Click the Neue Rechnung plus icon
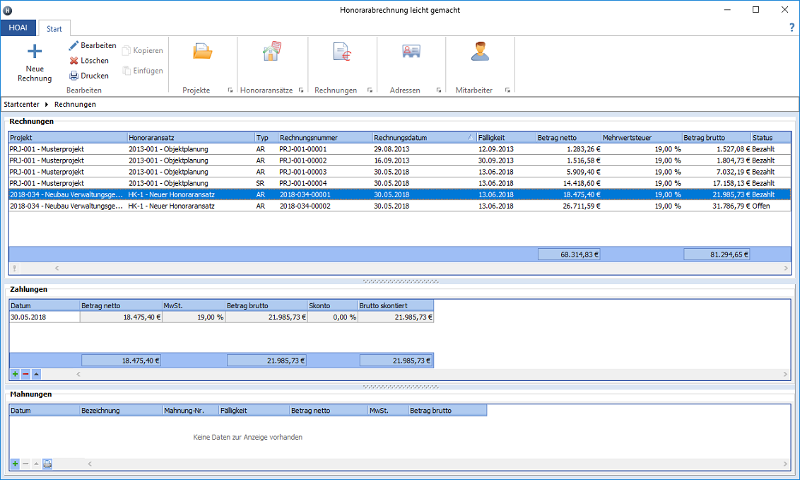This screenshot has height=480, width=800. click(34, 52)
